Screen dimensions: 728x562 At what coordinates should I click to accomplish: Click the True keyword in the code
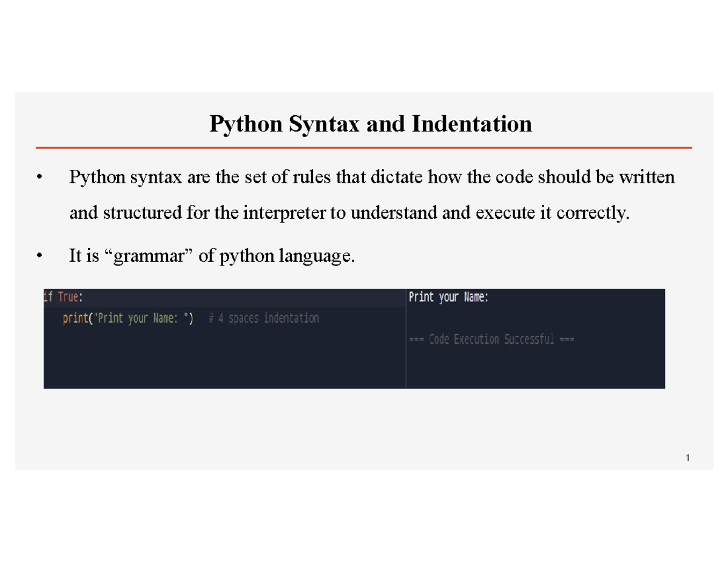[x=69, y=297]
